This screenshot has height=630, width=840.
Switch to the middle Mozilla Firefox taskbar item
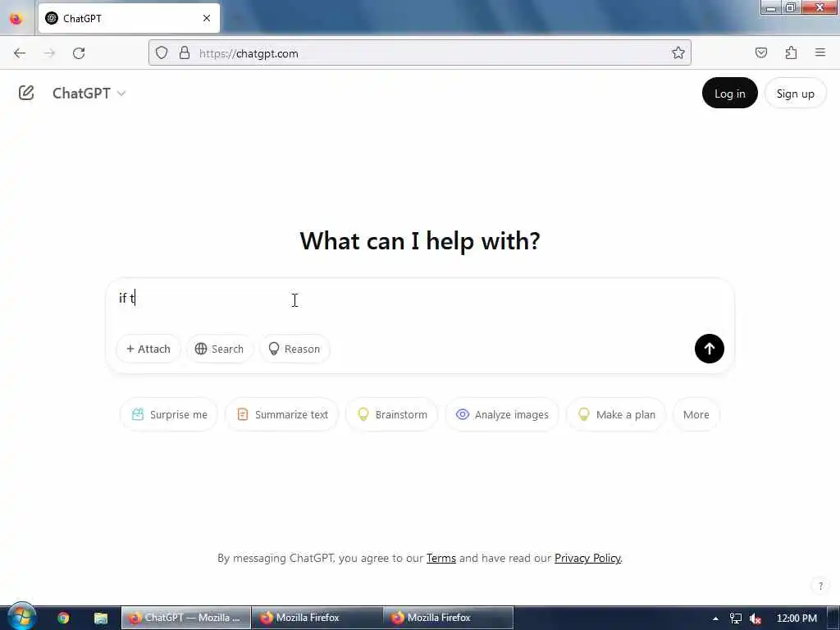[317, 618]
